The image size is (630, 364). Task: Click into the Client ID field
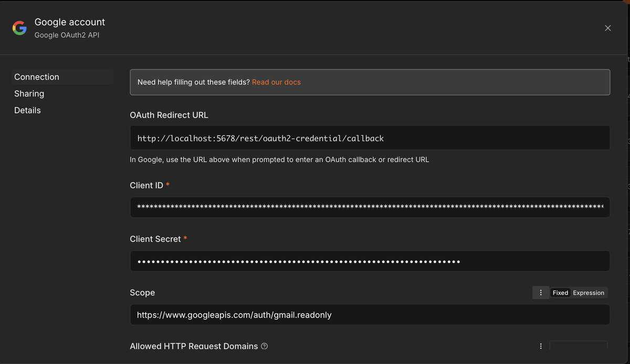click(x=370, y=207)
